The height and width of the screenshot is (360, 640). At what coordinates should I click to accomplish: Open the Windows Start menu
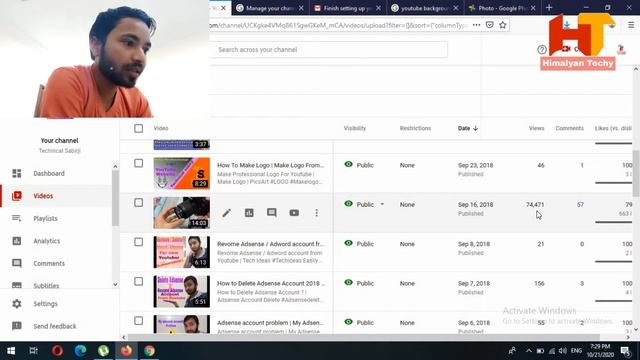click(x=11, y=351)
